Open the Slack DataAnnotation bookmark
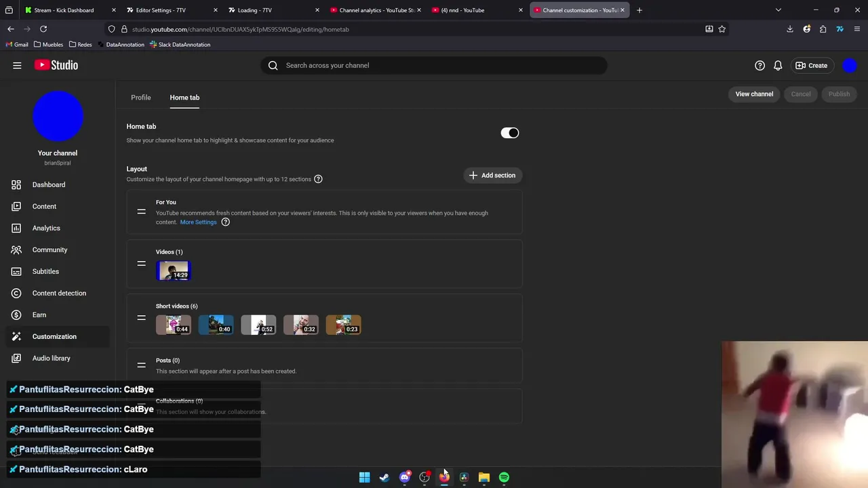 tap(180, 45)
